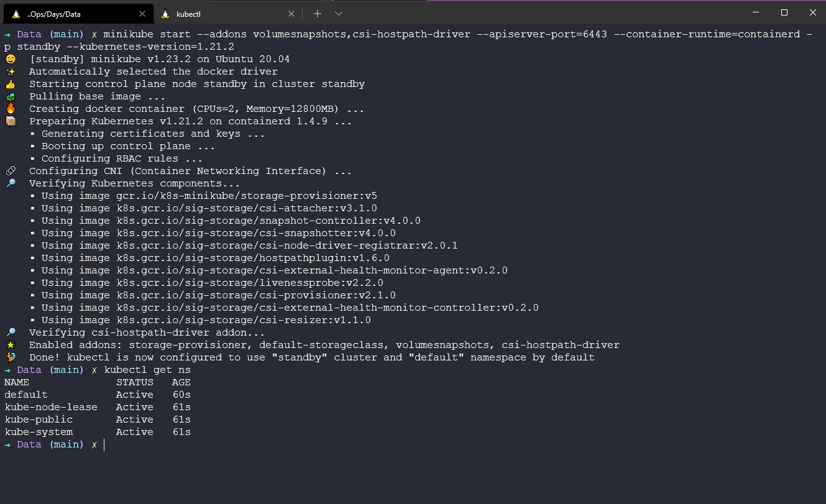The height and width of the screenshot is (504, 826).
Task: Close the ..Ops/Days/Data tab
Action: point(142,14)
